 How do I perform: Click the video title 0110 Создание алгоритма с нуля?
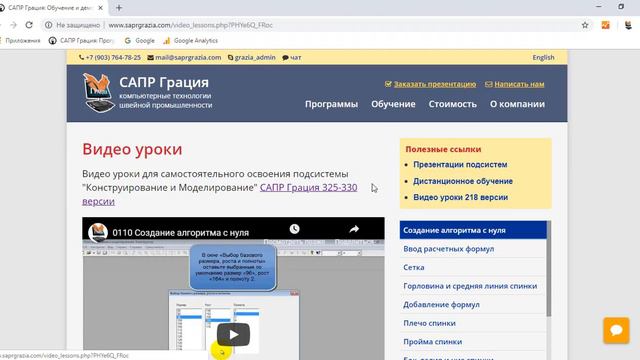click(x=180, y=233)
